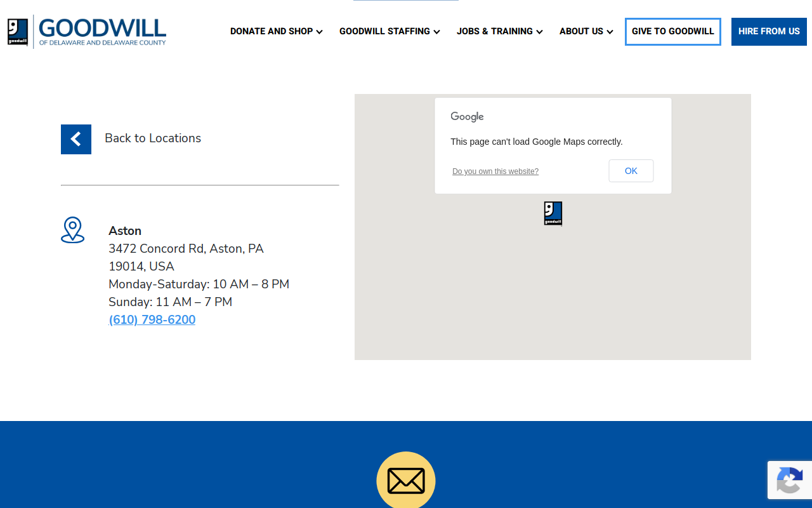Click the Hire From Us button
The image size is (812, 508).
[769, 32]
